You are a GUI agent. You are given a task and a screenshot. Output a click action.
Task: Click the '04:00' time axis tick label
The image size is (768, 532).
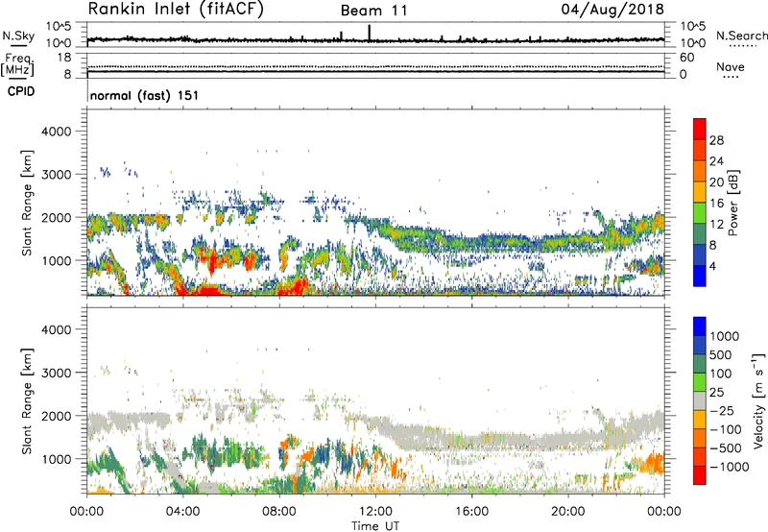pyautogui.click(x=183, y=511)
